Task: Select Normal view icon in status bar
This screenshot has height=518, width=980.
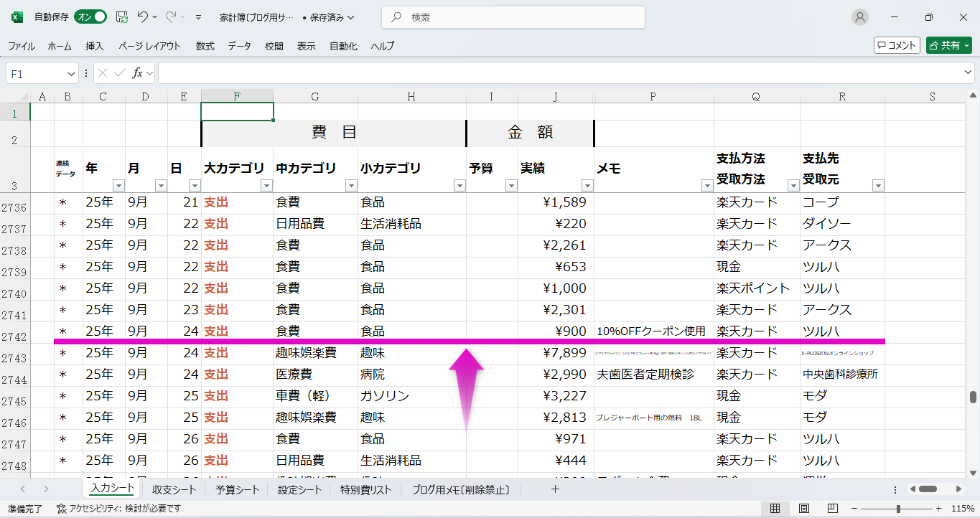Action: 775,509
